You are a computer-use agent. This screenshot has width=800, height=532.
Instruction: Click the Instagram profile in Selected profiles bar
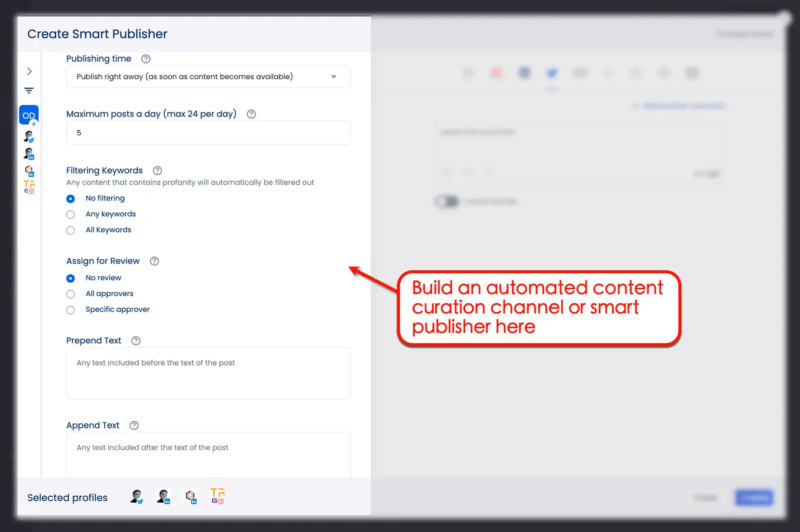tap(218, 497)
